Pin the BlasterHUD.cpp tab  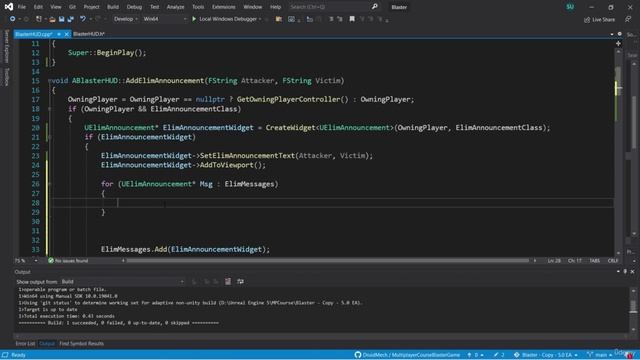coord(59,34)
